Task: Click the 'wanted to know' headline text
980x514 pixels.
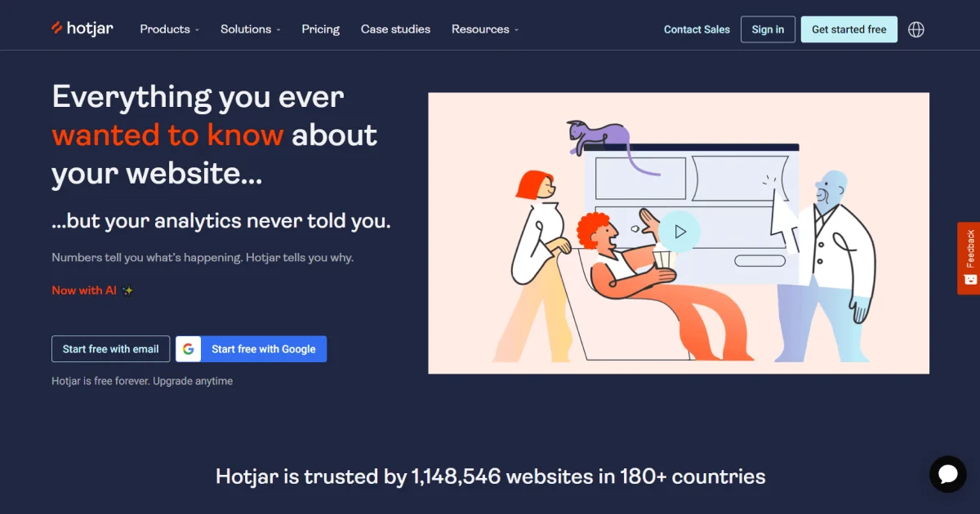Action: (168, 135)
